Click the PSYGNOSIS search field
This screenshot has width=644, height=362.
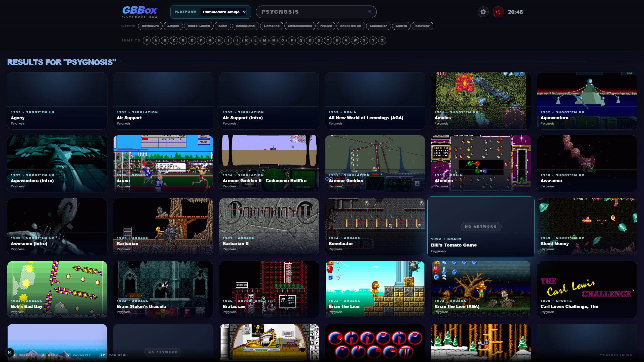coord(316,12)
